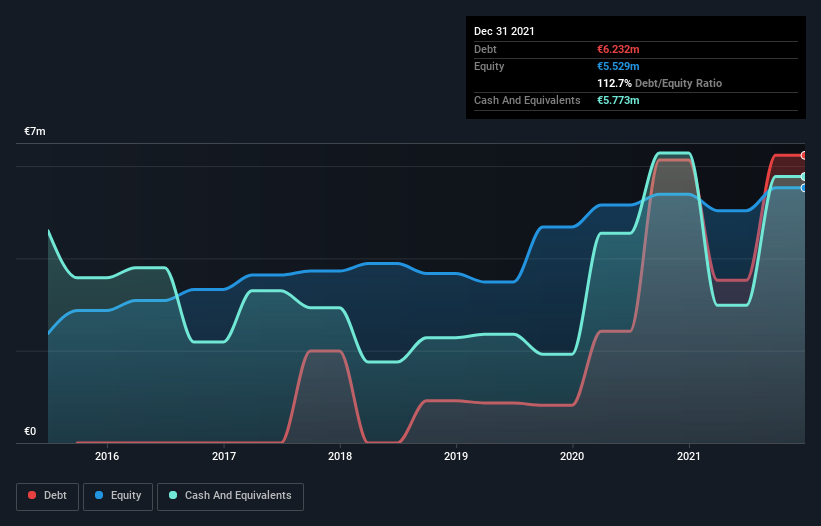Toggle Cash And Equivalents legend button
821x526 pixels.
(x=230, y=496)
